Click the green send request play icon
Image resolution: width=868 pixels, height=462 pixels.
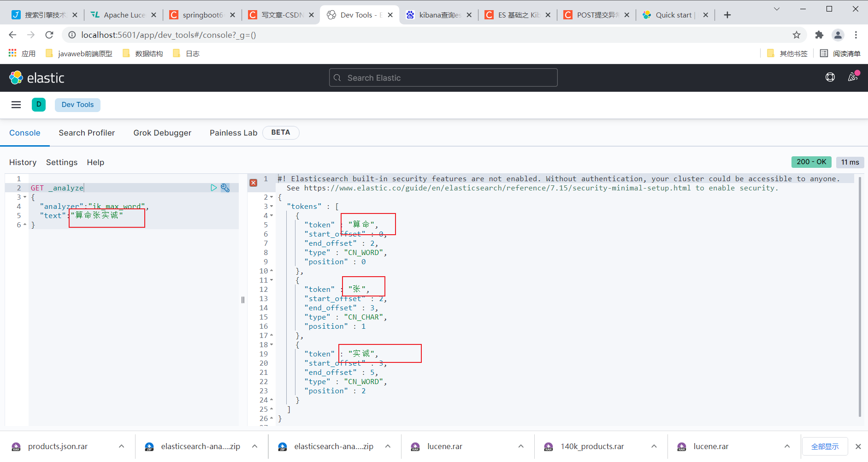click(x=213, y=188)
